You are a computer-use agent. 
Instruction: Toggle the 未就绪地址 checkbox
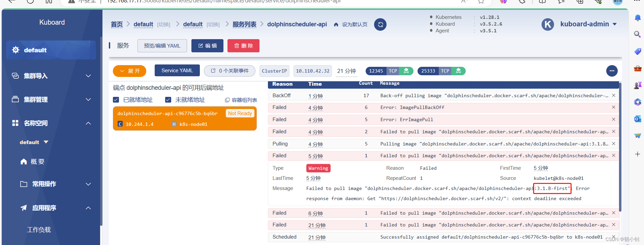168,100
